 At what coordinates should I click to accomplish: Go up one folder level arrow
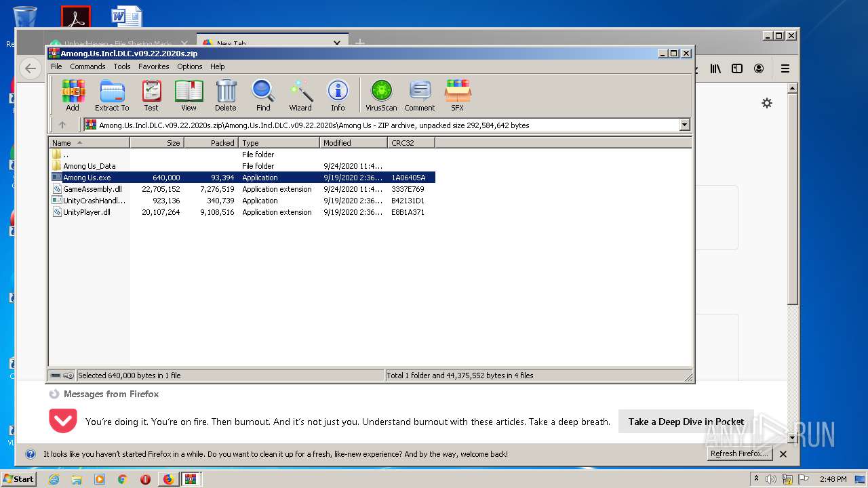(62, 125)
